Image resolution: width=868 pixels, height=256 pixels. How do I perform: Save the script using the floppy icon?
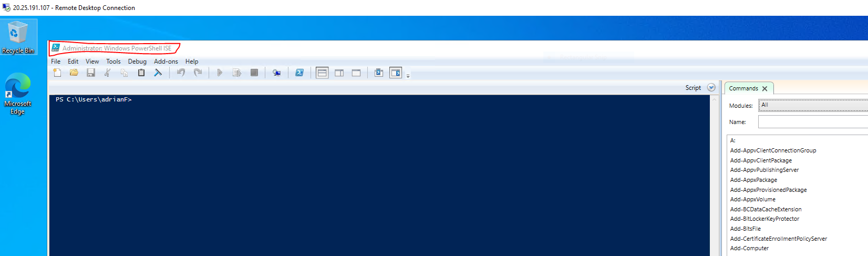pyautogui.click(x=91, y=73)
